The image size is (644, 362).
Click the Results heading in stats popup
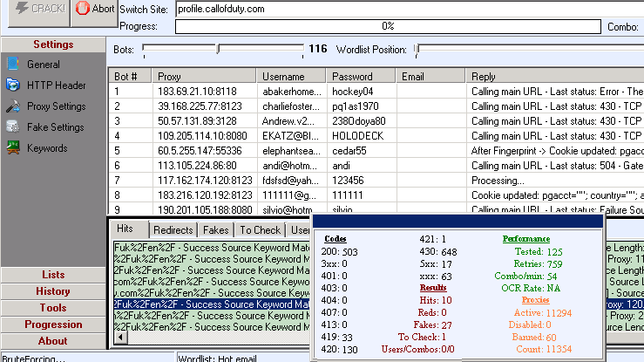(x=433, y=288)
